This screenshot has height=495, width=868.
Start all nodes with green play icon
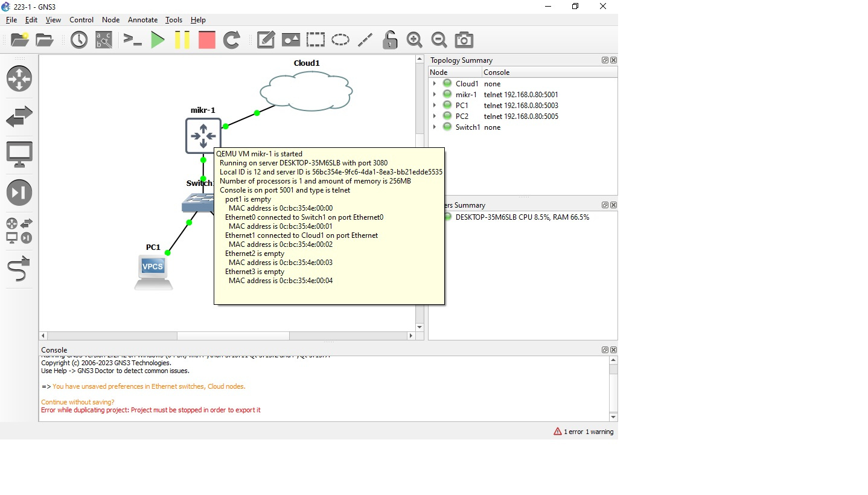click(158, 40)
